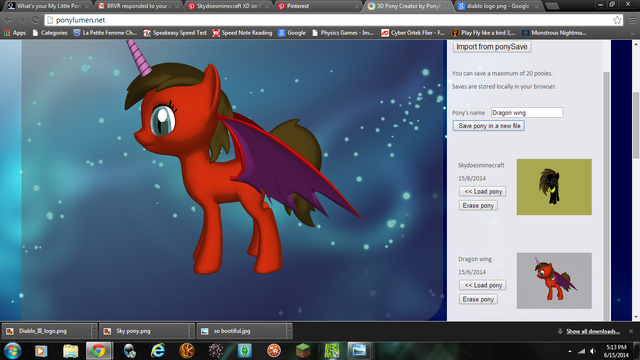Open the volume speaker tray icon
640x360 pixels.
(593, 351)
